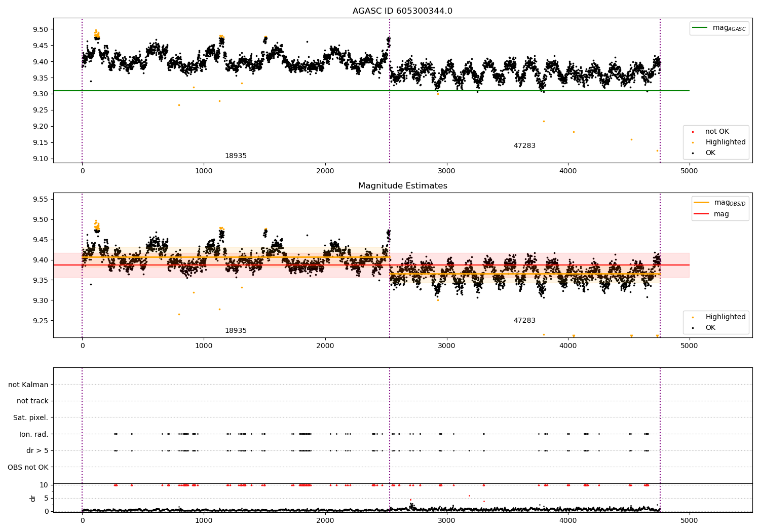
Task: Click the black dot beside 'OK' in Magnitude Estimates legend
Action: (x=693, y=328)
